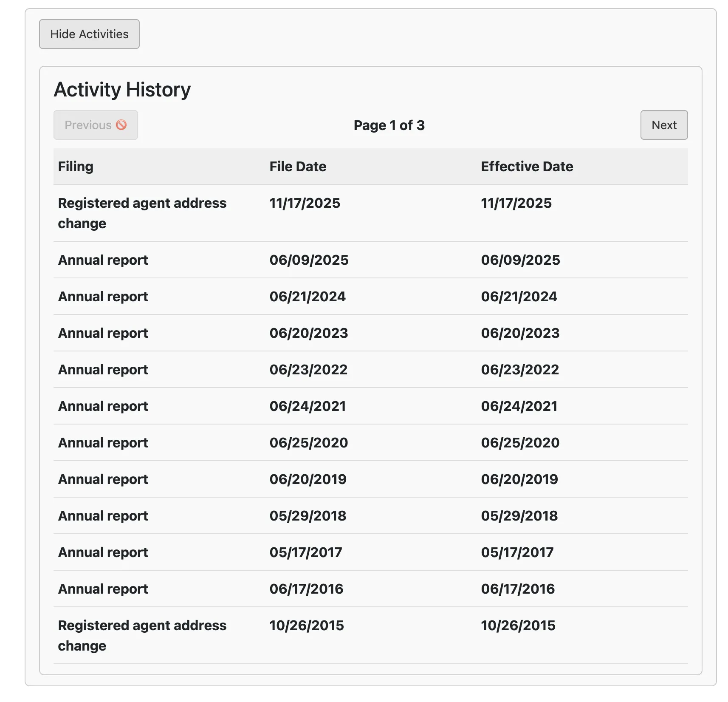
Task: Click file date 10/26/2015
Action: click(307, 626)
